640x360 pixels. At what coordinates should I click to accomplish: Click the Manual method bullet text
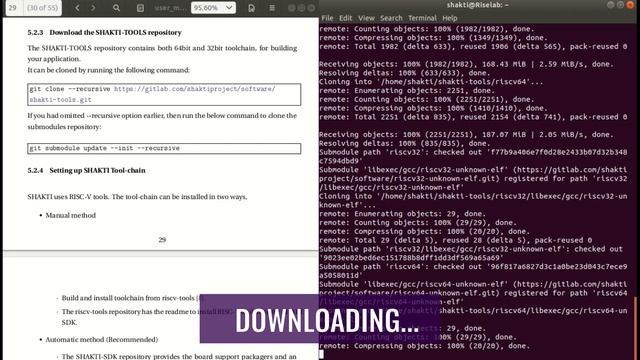[x=71, y=215]
